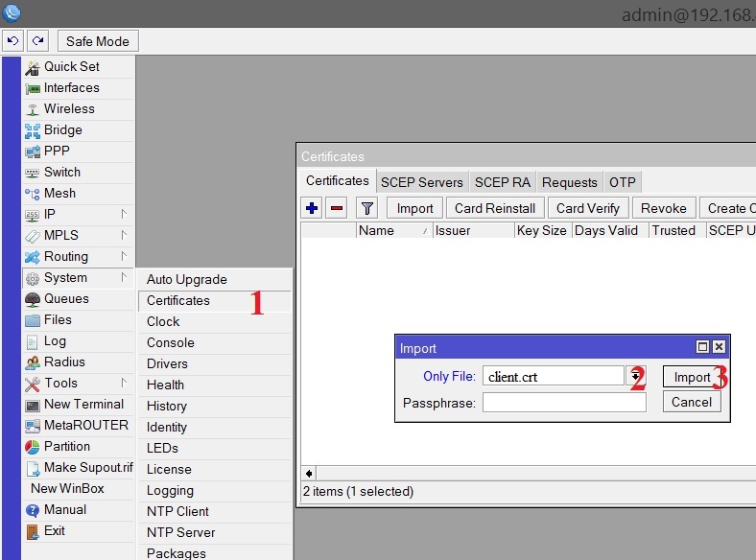Open Quick Set from sidebar
756x560 pixels.
(x=71, y=66)
